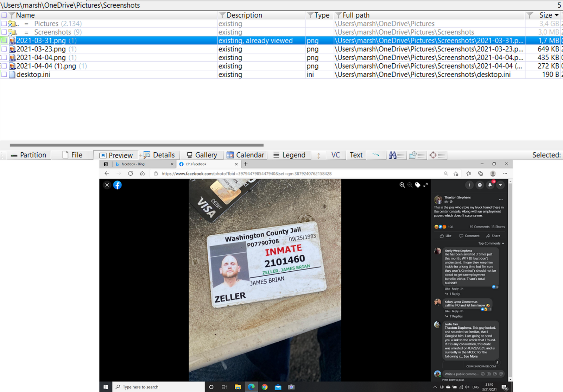The height and width of the screenshot is (392, 563).
Task: Click the current folder icon beside Screenshots
Action: coord(12,32)
